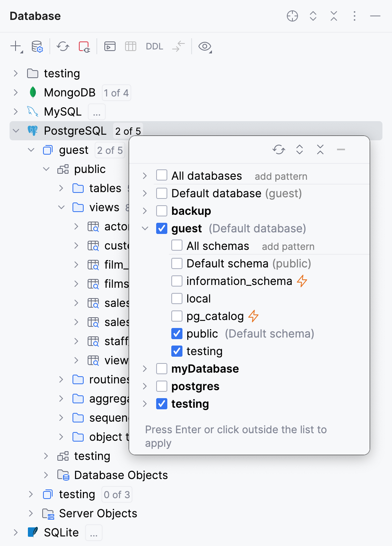This screenshot has width=392, height=546.
Task: Open the eye icon for view options
Action: click(204, 47)
